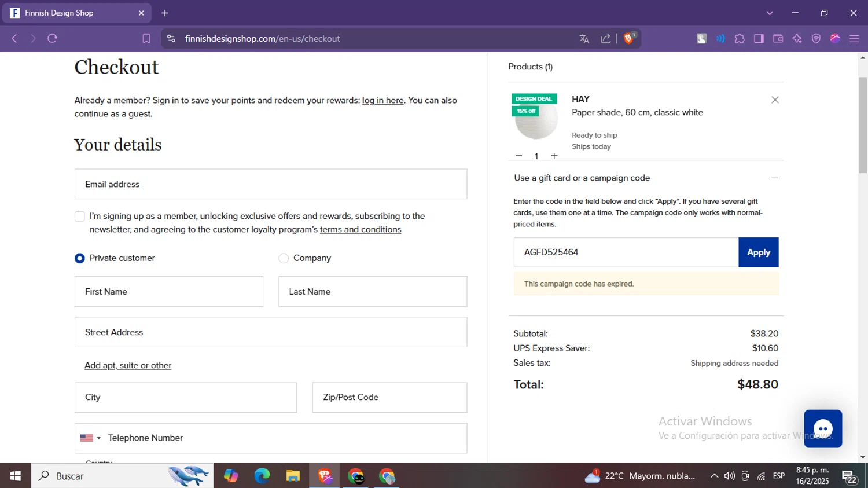Open the tab search dropdown arrow
The width and height of the screenshot is (868, 488).
coord(770,13)
